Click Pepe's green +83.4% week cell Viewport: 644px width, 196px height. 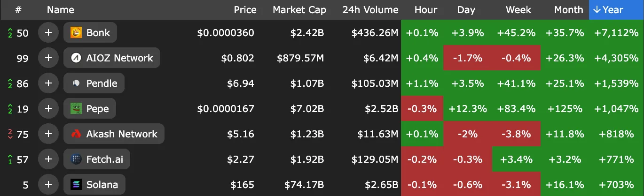[516, 109]
